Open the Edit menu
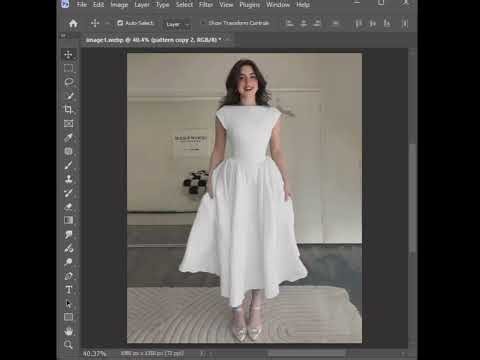 pyautogui.click(x=98, y=5)
